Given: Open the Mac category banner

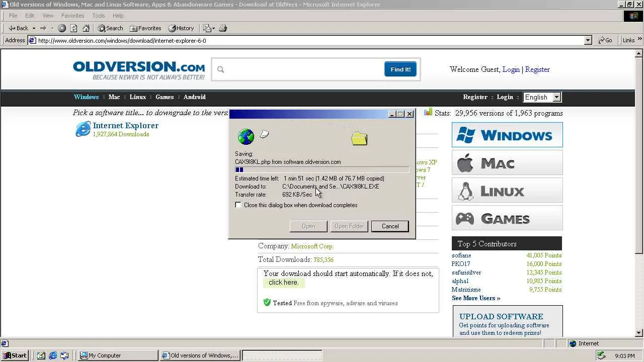Looking at the screenshot, I should pos(507,162).
